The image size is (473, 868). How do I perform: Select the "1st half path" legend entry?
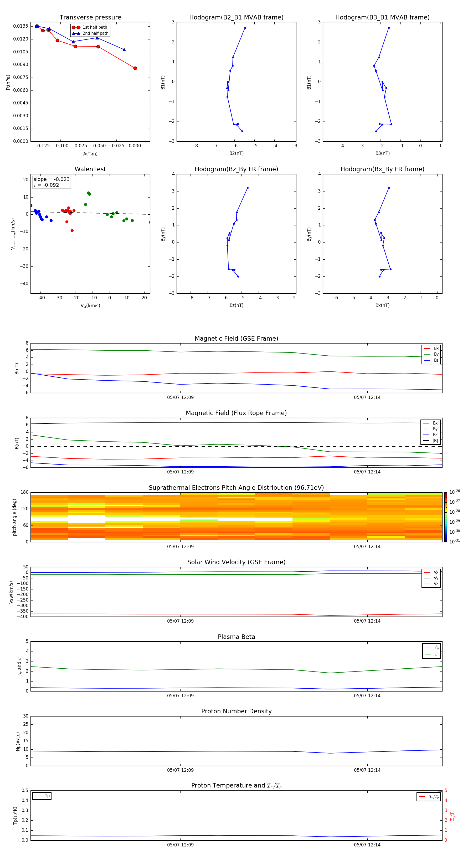point(90,27)
